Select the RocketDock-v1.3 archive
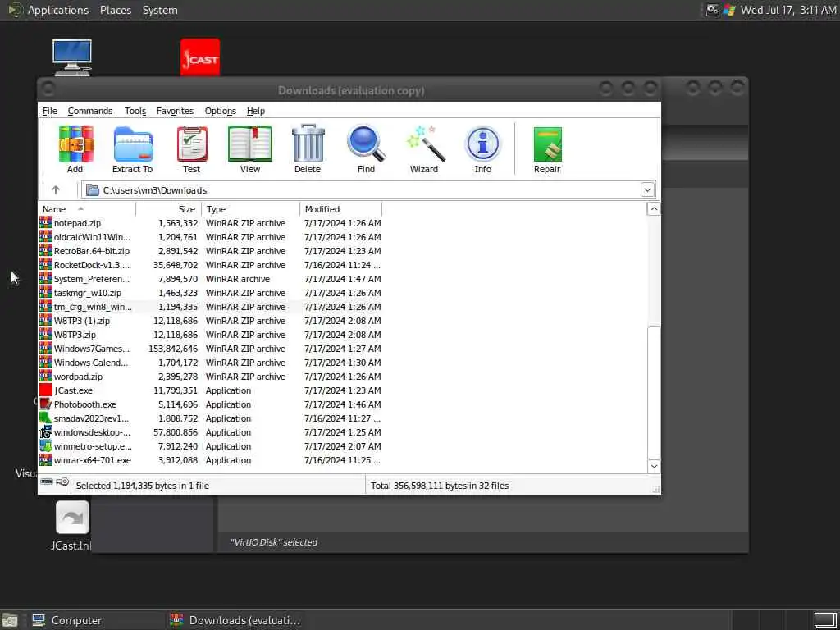 click(x=92, y=265)
